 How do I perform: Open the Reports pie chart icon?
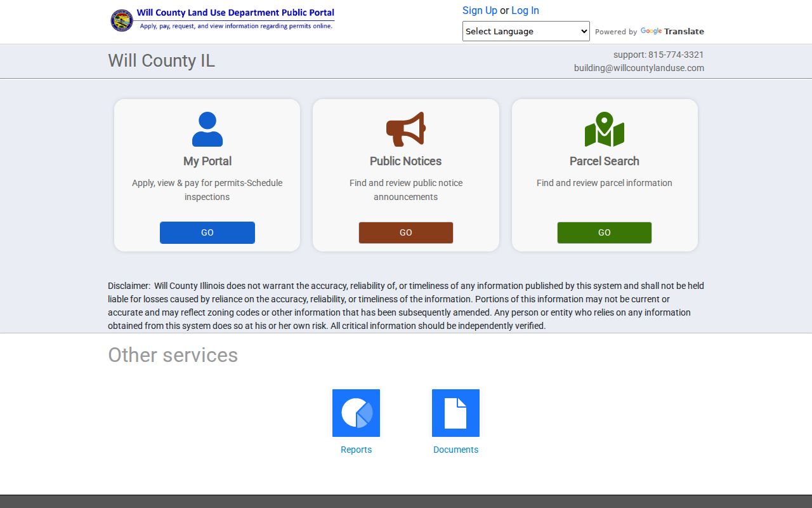(x=356, y=413)
